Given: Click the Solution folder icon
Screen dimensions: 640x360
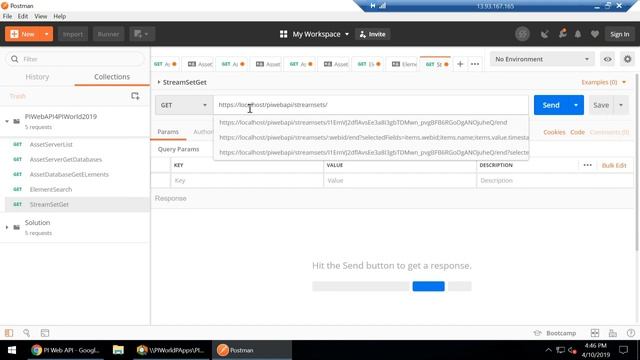Looking at the screenshot, I should click(x=16, y=227).
